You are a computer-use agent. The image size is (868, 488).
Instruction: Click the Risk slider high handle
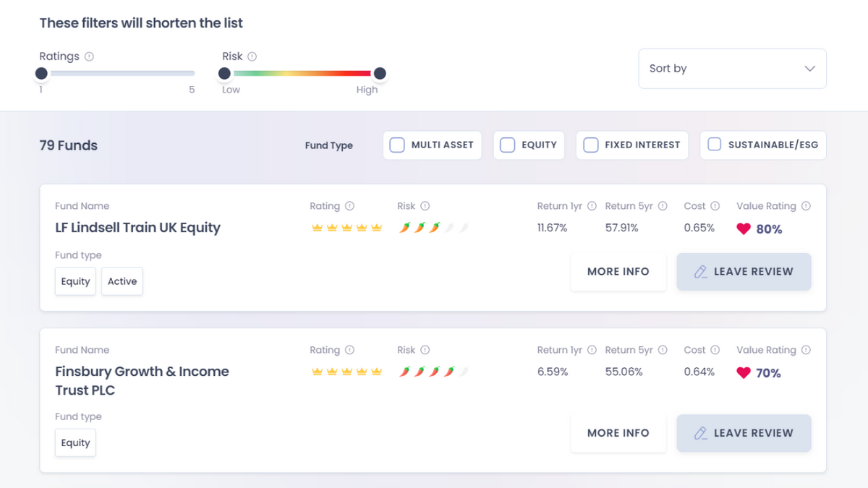pos(380,73)
